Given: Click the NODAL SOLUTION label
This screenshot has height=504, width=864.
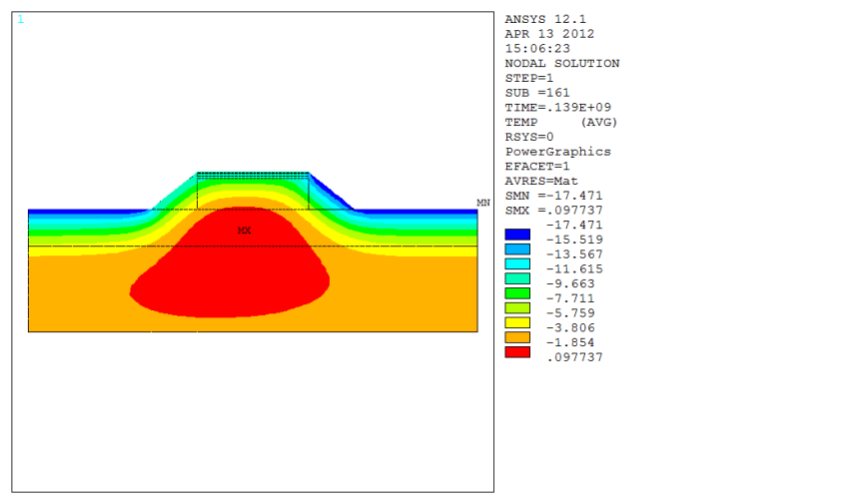Looking at the screenshot, I should [x=562, y=63].
